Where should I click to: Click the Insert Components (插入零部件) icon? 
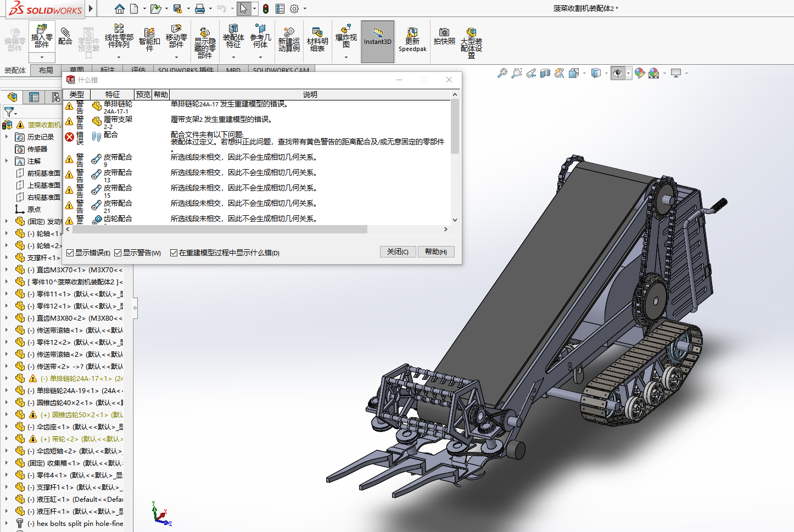coord(42,36)
